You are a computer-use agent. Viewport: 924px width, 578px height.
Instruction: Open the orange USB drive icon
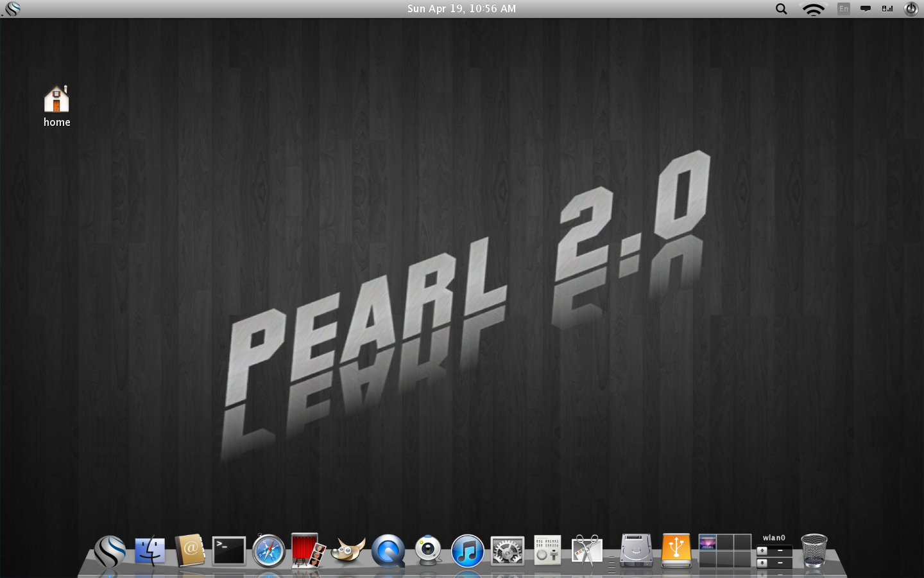point(676,550)
